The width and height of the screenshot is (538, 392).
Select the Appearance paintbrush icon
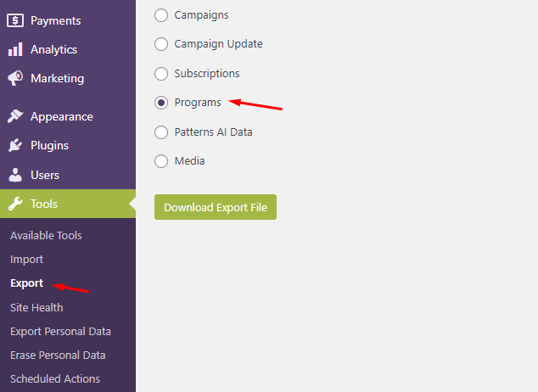coord(15,116)
